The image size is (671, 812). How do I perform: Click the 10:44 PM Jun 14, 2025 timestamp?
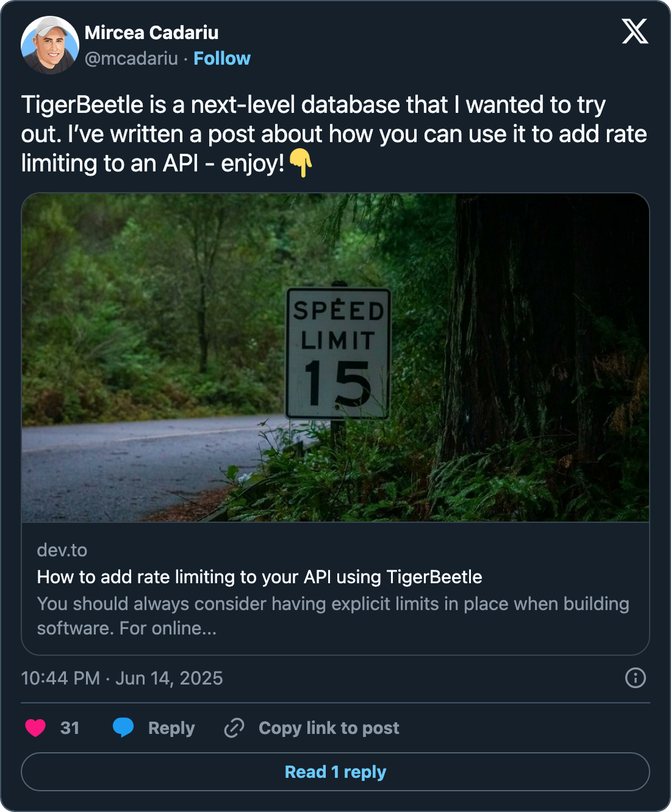pos(122,678)
